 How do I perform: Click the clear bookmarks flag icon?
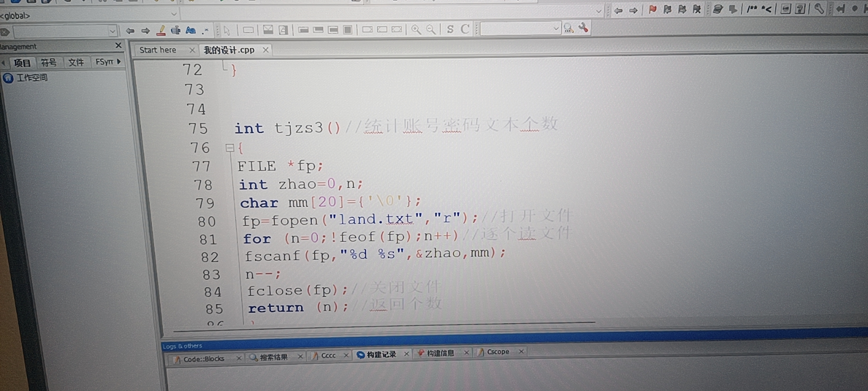click(697, 10)
